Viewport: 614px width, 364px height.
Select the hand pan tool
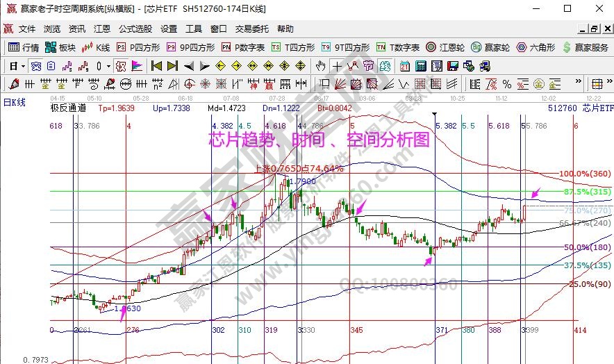tap(320, 66)
